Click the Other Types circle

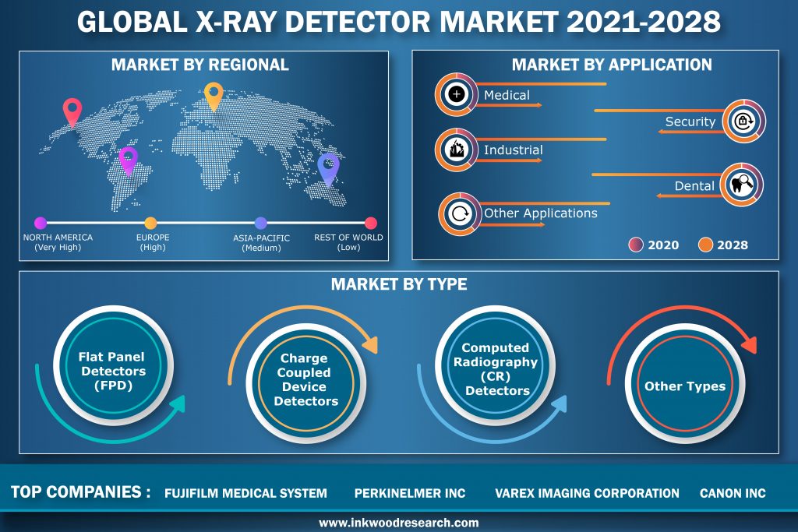click(x=685, y=382)
